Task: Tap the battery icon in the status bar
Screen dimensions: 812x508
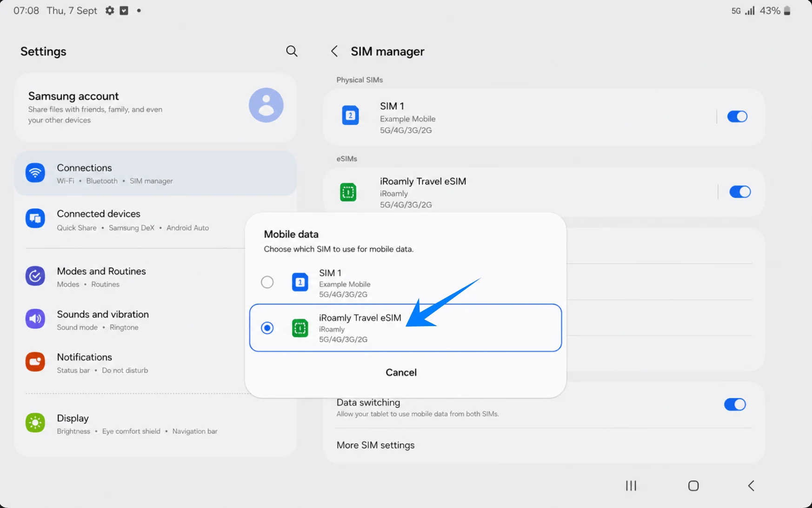Action: pos(787,10)
